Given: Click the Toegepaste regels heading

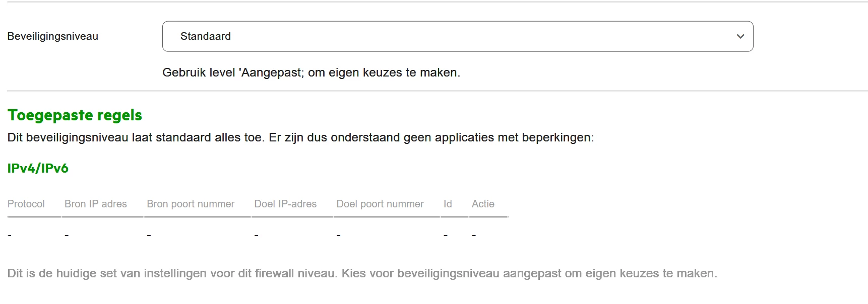Looking at the screenshot, I should pyautogui.click(x=75, y=115).
